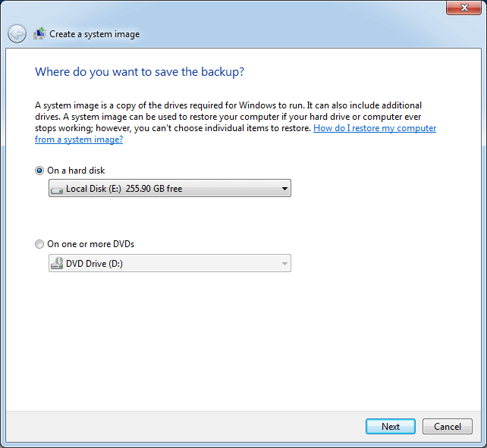
Task: Expand the DVD Drive dropdown arrow
Action: [284, 264]
